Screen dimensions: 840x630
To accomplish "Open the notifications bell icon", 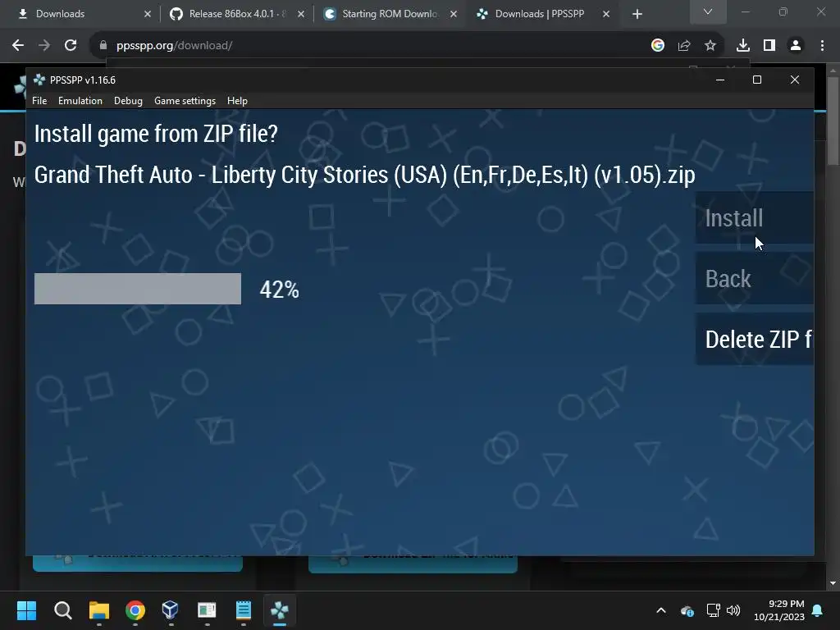I will (x=818, y=610).
